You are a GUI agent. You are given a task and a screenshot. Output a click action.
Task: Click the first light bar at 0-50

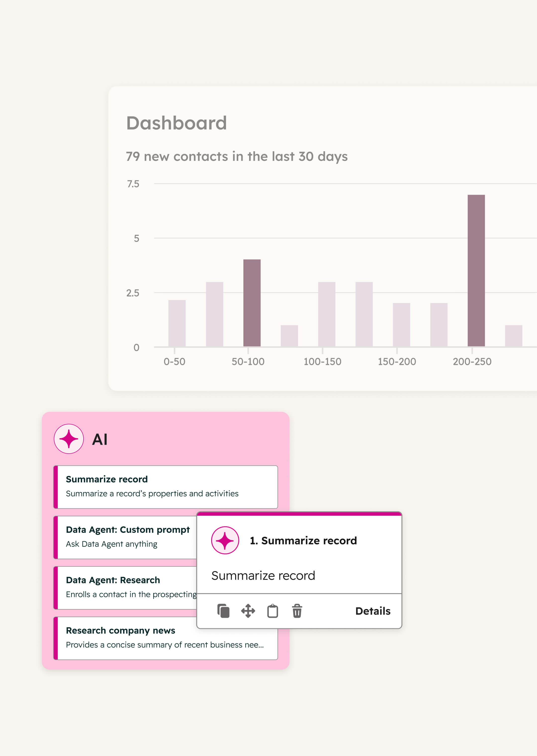(x=177, y=323)
